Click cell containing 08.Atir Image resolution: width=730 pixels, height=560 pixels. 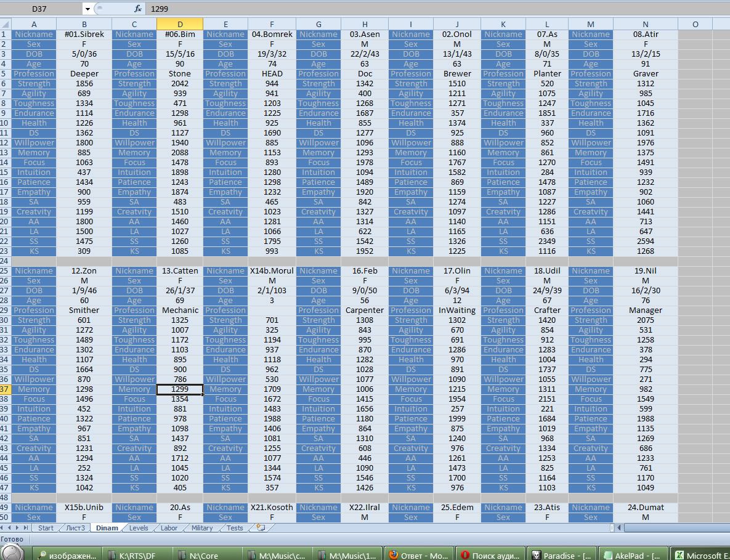[x=645, y=34]
